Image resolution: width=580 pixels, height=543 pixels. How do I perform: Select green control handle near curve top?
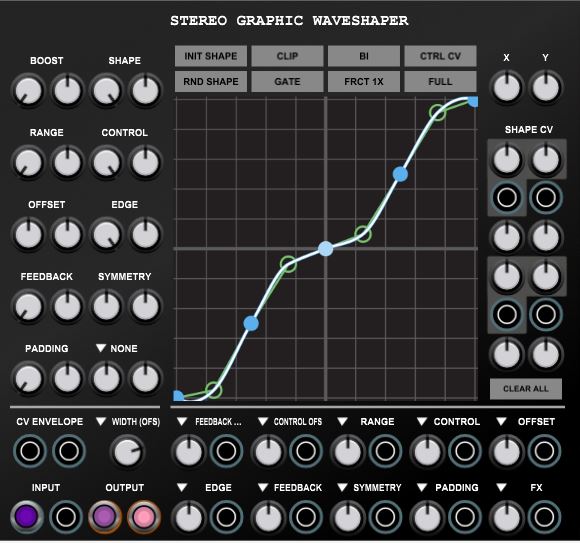(x=437, y=112)
